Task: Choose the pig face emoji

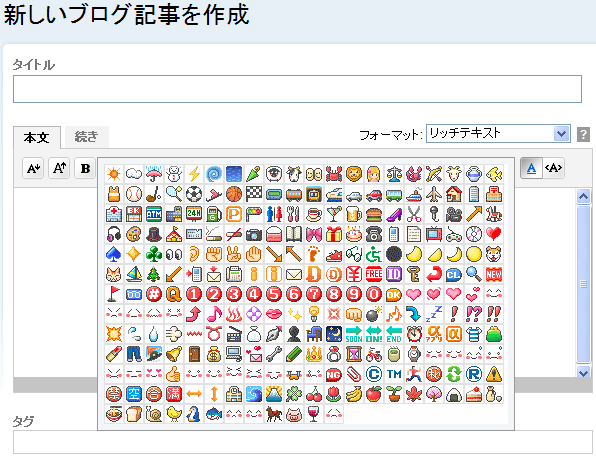Action: point(294,414)
